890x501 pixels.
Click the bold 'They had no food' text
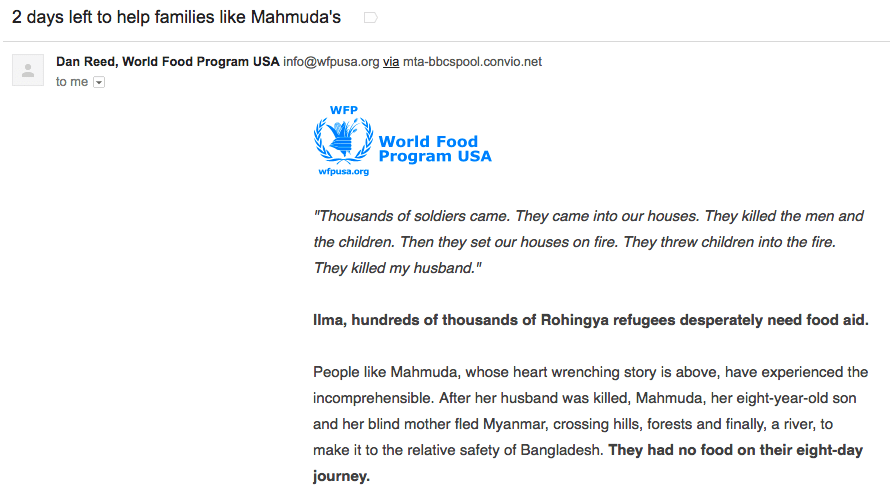point(735,450)
